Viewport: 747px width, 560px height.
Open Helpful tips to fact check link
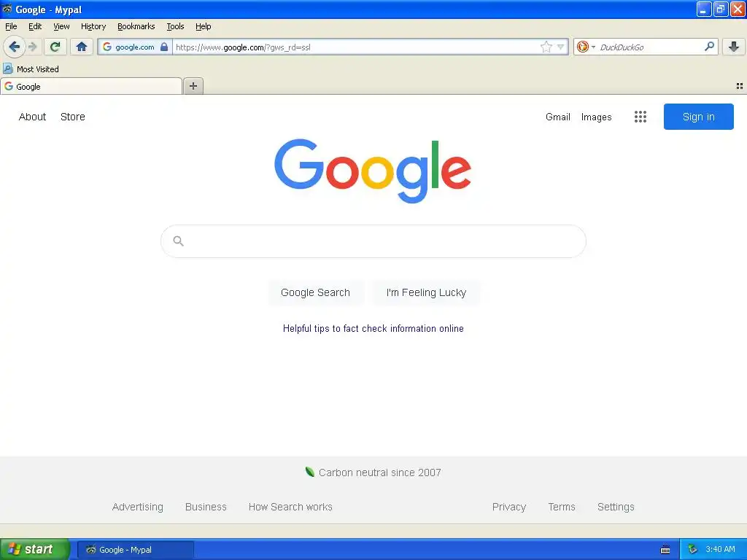coord(373,329)
